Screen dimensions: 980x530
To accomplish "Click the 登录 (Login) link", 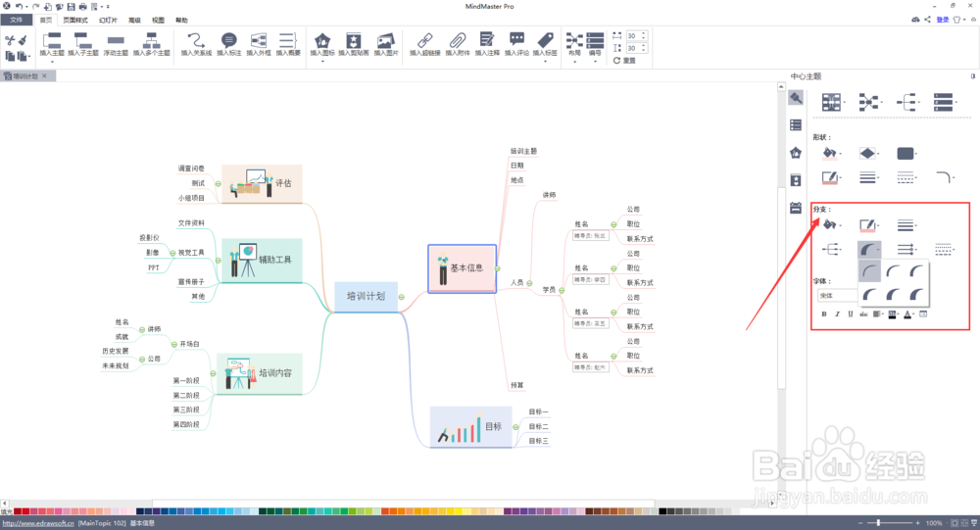I will [943, 20].
